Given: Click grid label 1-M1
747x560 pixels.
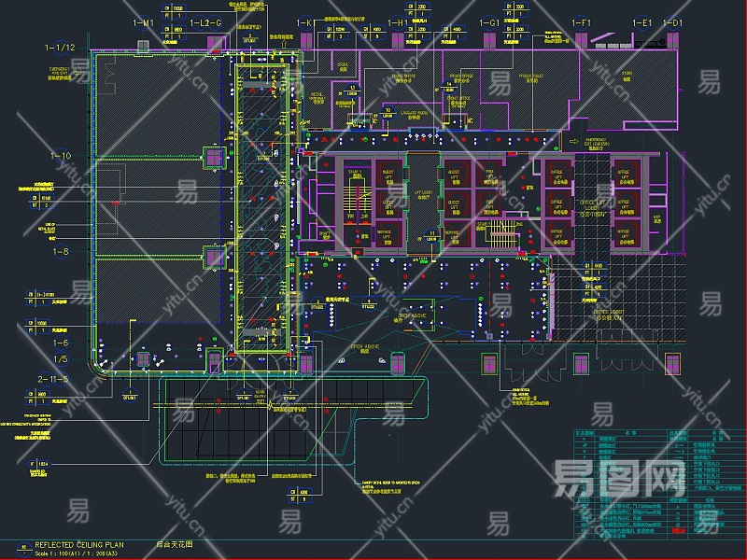Looking at the screenshot, I should pos(144,22).
